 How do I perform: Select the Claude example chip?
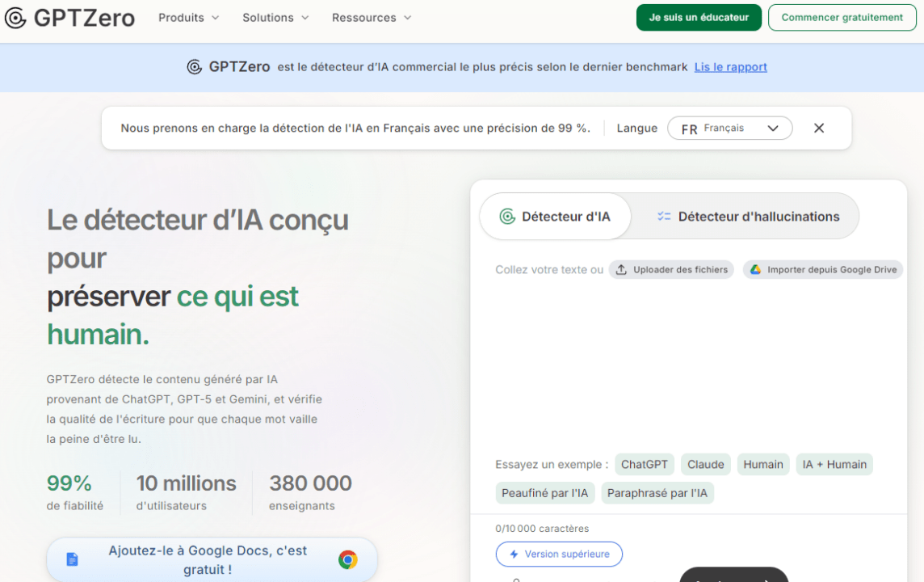[x=705, y=464]
